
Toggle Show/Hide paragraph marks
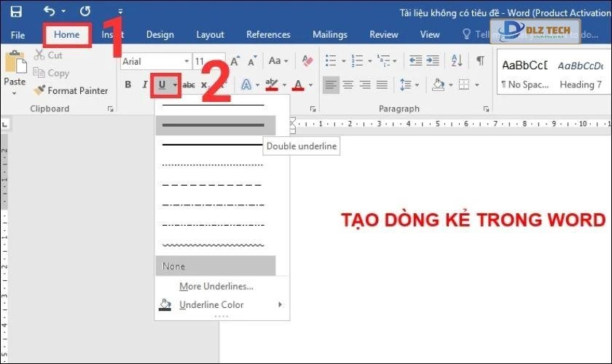(480, 61)
